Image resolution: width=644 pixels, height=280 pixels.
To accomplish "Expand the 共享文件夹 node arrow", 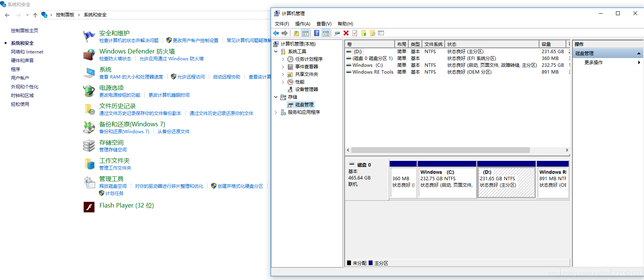I will (283, 74).
